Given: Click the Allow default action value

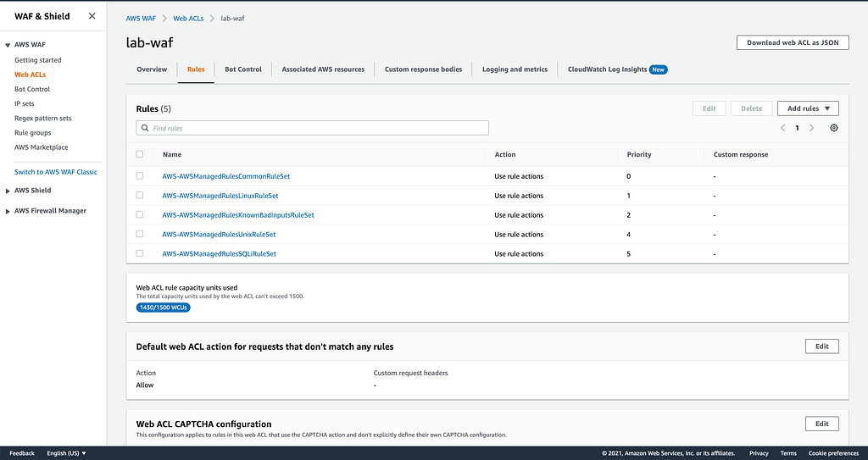Looking at the screenshot, I should (145, 385).
